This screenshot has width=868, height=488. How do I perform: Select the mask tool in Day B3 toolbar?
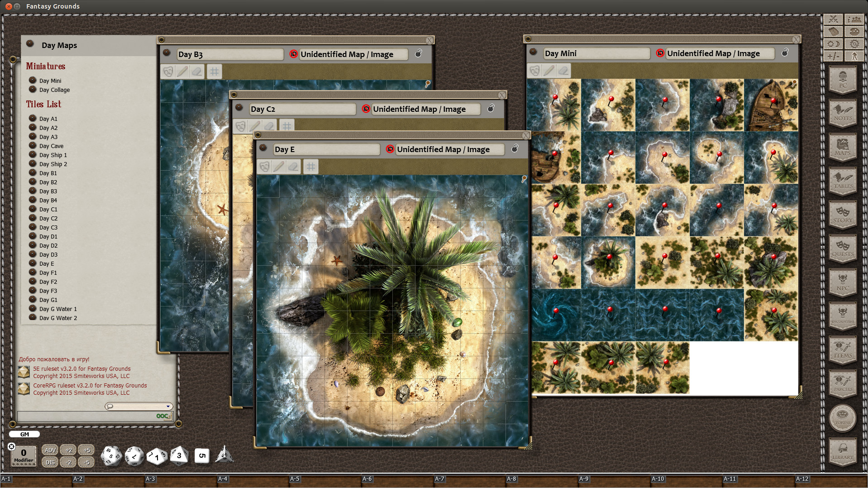coord(168,72)
